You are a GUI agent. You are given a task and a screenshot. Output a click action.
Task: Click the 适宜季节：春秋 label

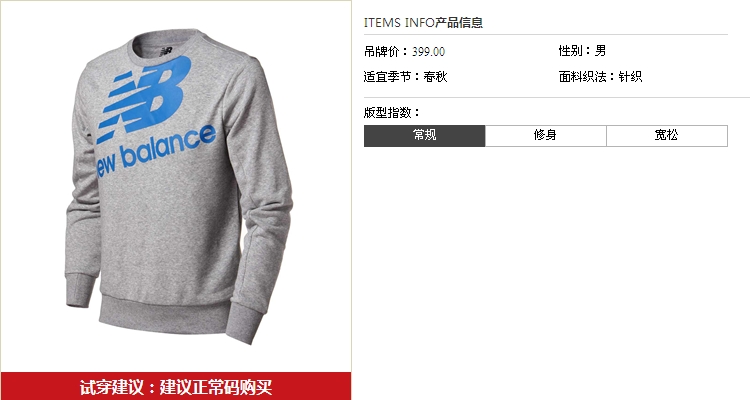pos(405,77)
